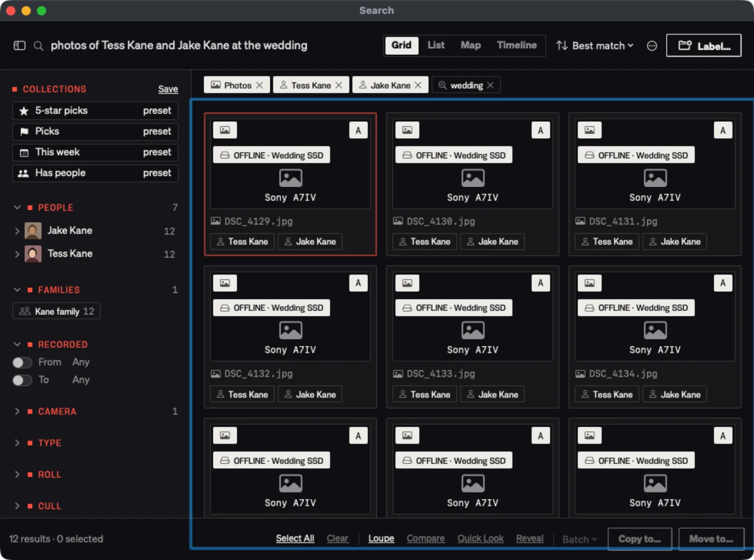Select the 5-star picks star preset
The image size is (754, 560).
(95, 111)
